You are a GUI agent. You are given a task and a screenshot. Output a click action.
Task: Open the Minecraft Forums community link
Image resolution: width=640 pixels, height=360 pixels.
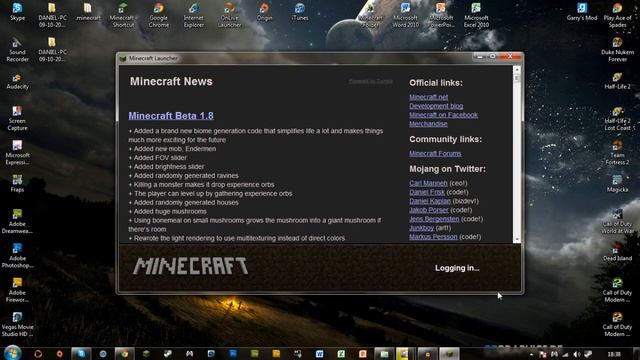pyautogui.click(x=435, y=153)
